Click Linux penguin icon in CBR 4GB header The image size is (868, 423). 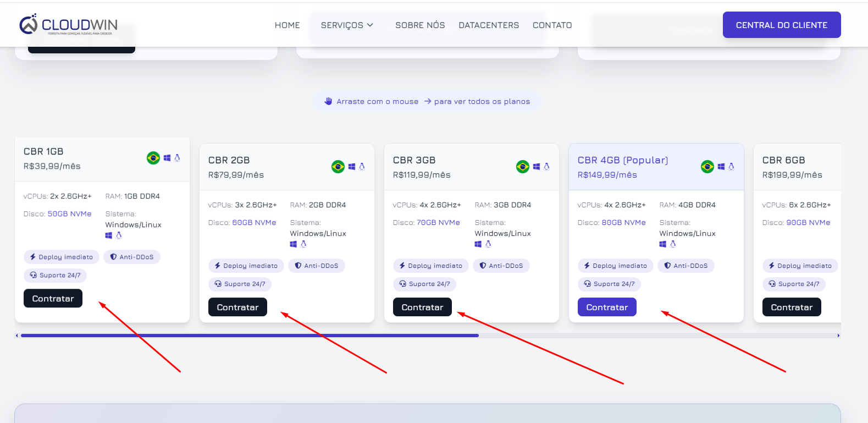tap(731, 167)
